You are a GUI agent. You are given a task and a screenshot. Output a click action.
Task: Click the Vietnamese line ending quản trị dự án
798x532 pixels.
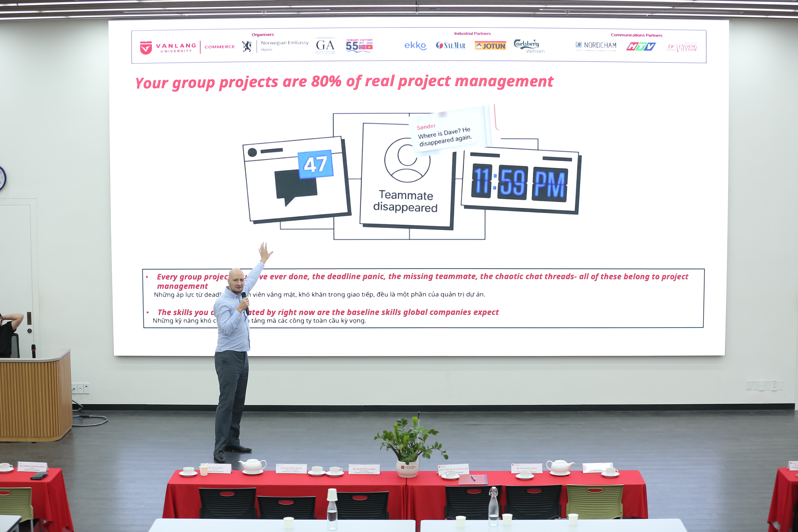[320, 295]
